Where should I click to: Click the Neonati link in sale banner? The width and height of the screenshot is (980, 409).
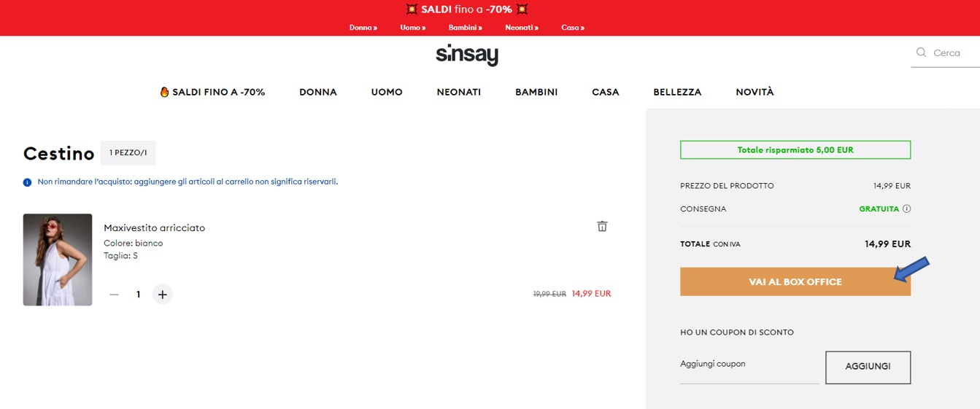click(x=521, y=28)
